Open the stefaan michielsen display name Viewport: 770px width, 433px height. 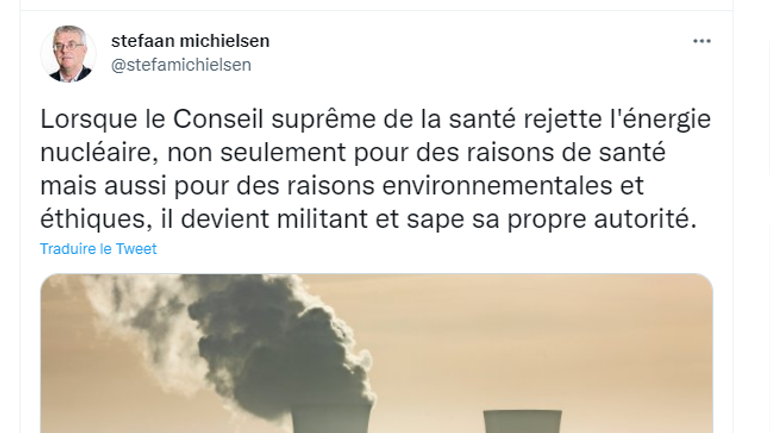(190, 41)
